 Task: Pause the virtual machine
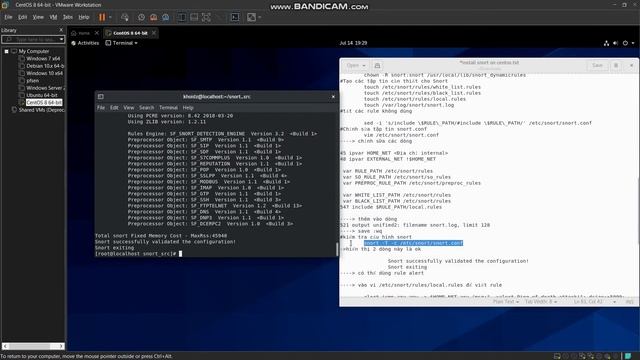pos(102,17)
